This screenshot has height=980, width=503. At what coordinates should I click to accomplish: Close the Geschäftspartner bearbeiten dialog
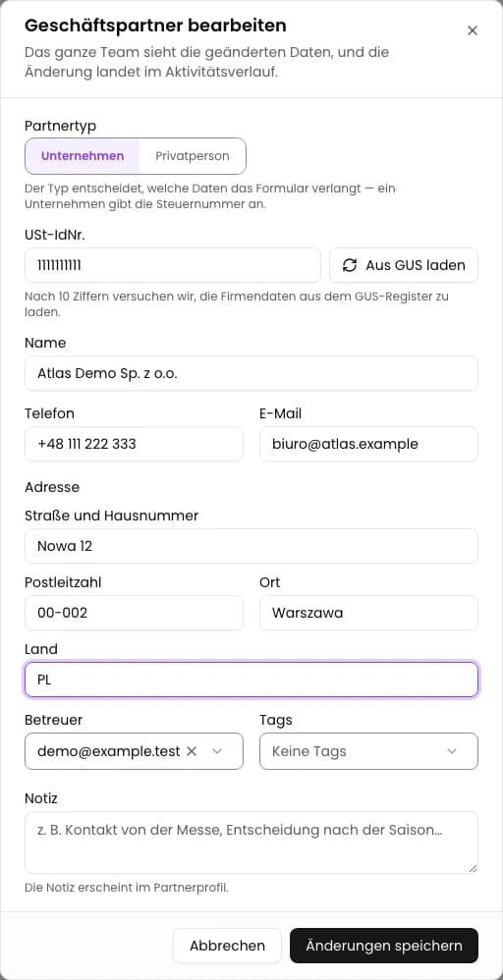pos(473,30)
